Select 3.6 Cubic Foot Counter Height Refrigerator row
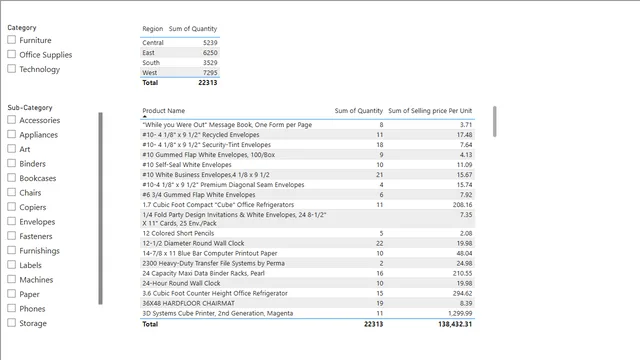Image resolution: width=640 pixels, height=360 pixels. click(x=307, y=293)
